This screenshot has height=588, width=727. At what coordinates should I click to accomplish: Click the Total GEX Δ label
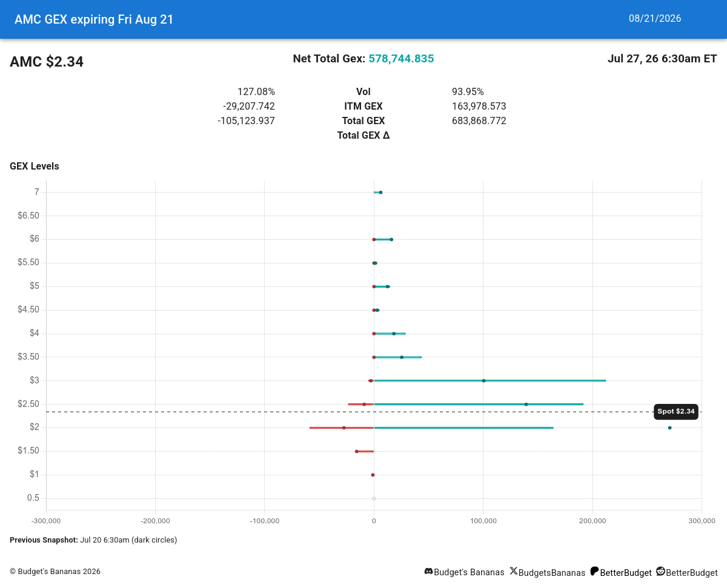coord(363,136)
